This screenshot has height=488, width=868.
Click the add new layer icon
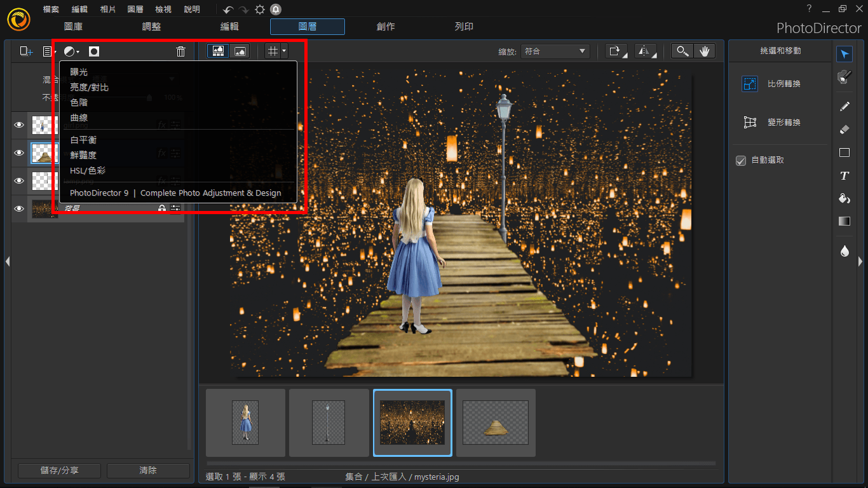coord(26,51)
